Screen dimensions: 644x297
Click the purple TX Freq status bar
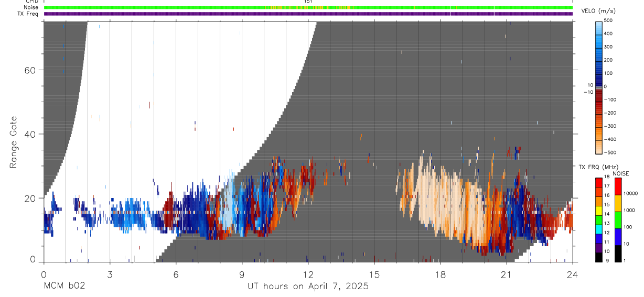(x=308, y=14)
